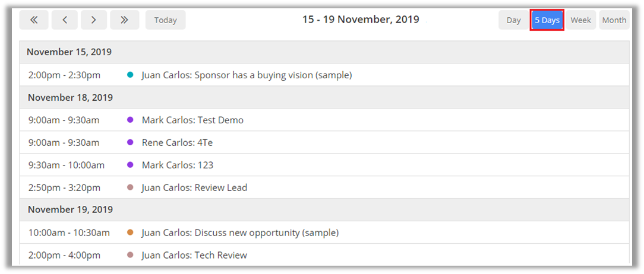
Task: Click the purple dot next to Test Demo
Action: coord(130,120)
